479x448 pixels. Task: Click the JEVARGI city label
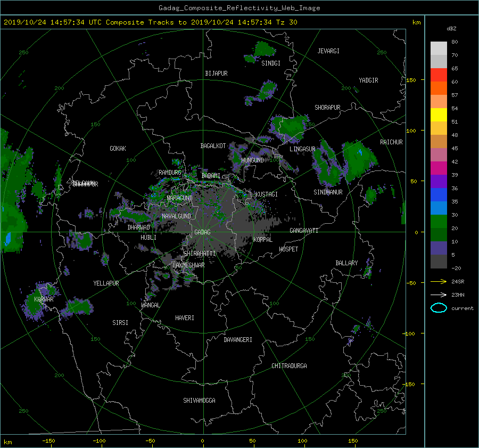tap(328, 51)
